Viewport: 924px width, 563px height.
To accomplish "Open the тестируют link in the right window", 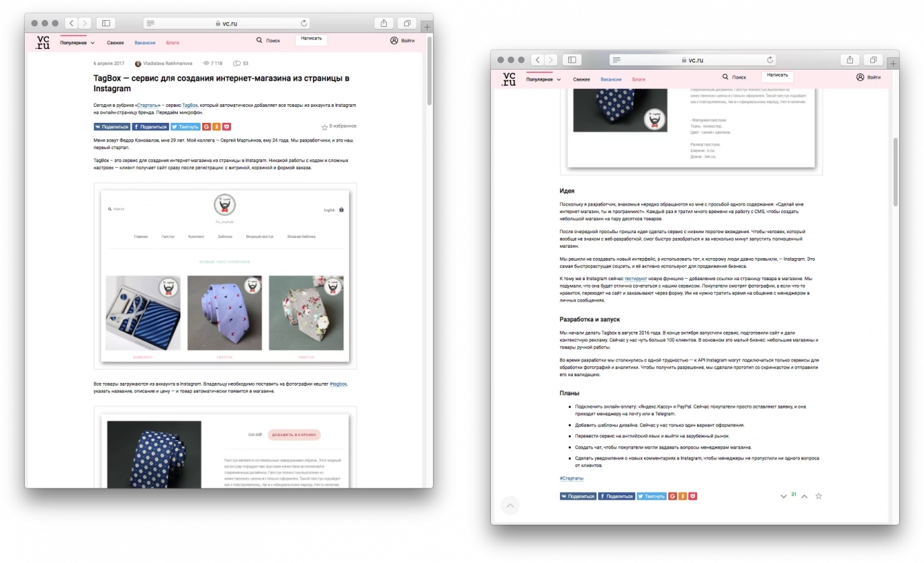I will point(635,278).
